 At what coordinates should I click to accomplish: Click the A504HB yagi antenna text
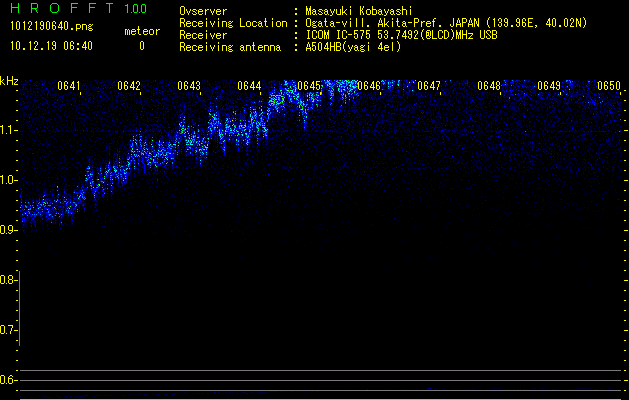pyautogui.click(x=353, y=47)
